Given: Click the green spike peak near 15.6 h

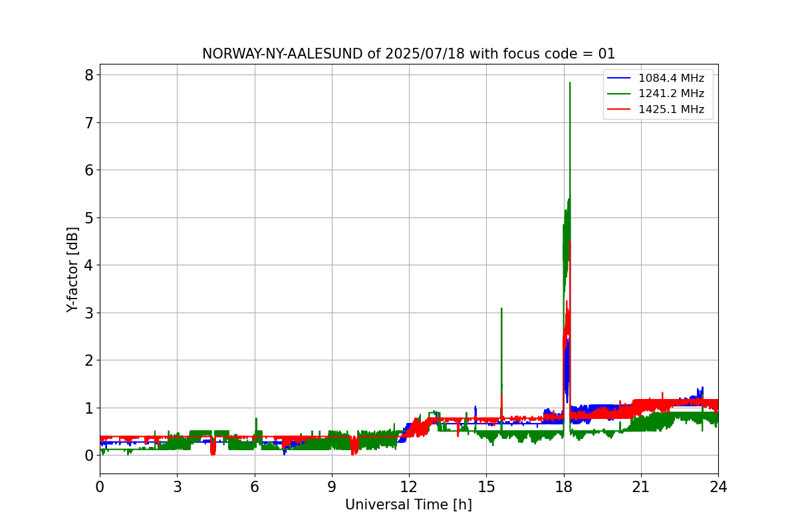Looking at the screenshot, I should point(501,309).
